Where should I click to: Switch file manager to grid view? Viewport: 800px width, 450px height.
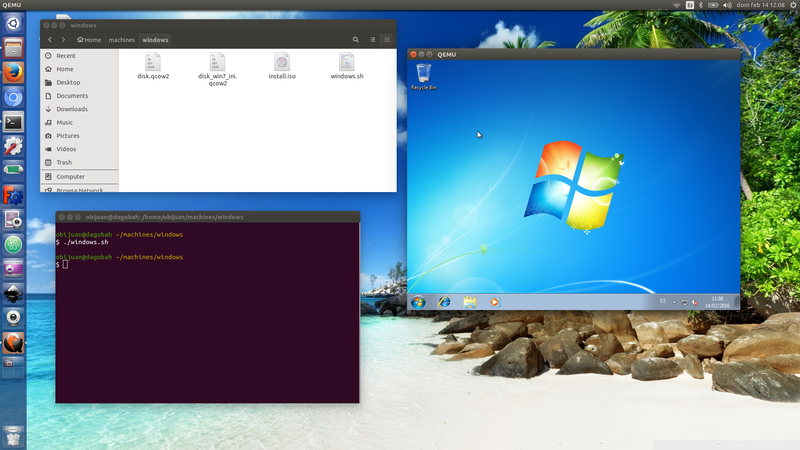pyautogui.click(x=387, y=40)
